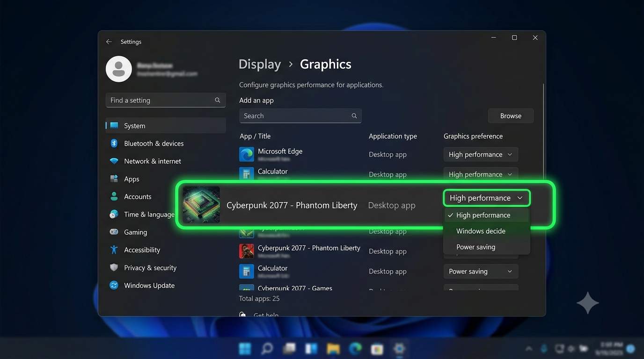
Task: Open File Explorer from the taskbar
Action: (333, 349)
